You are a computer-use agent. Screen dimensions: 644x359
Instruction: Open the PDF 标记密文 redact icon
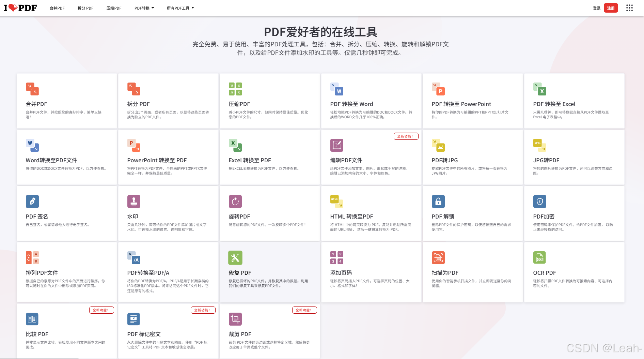(x=134, y=319)
